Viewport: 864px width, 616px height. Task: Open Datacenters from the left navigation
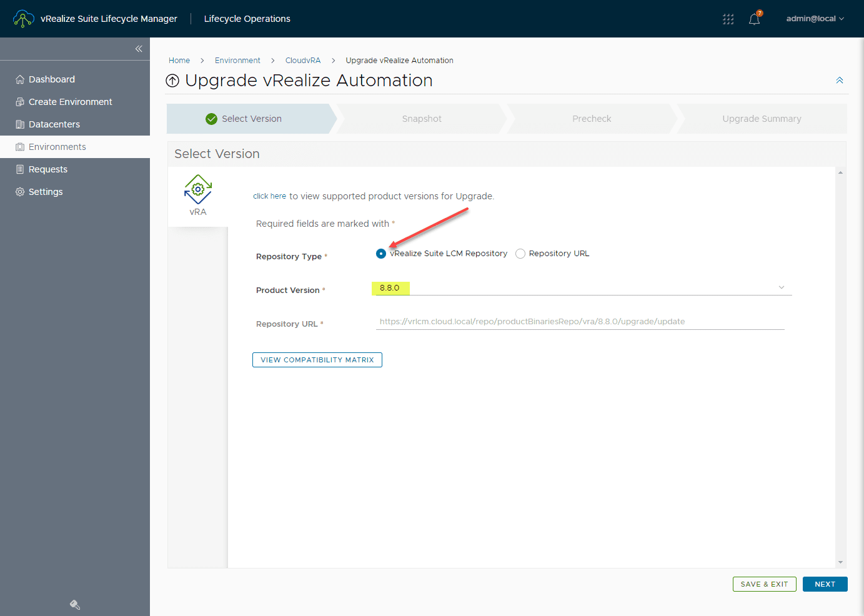pyautogui.click(x=54, y=124)
